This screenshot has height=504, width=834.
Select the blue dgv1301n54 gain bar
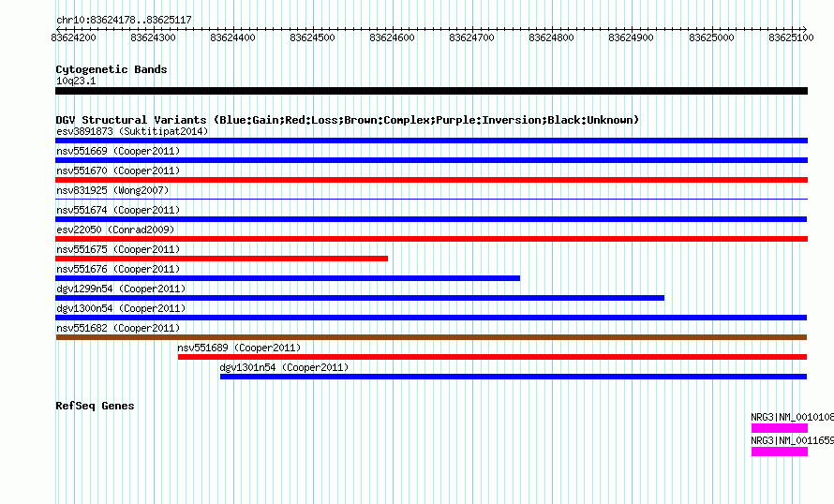coord(514,377)
